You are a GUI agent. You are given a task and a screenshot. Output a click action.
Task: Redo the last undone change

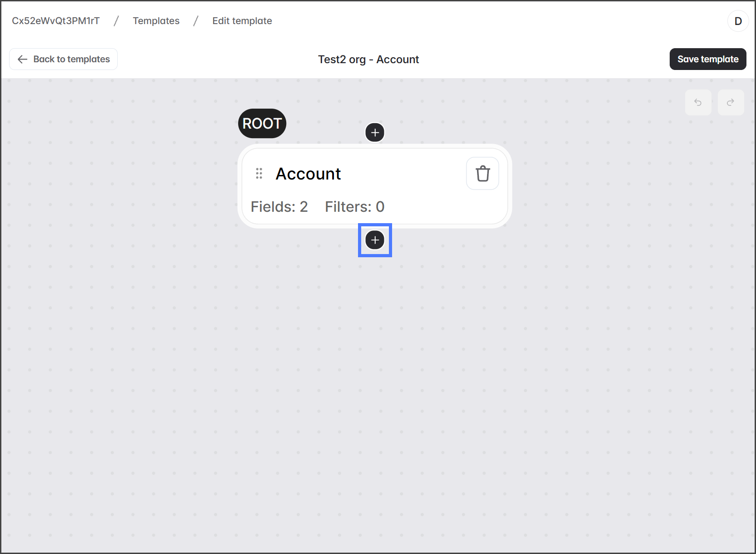coord(731,102)
